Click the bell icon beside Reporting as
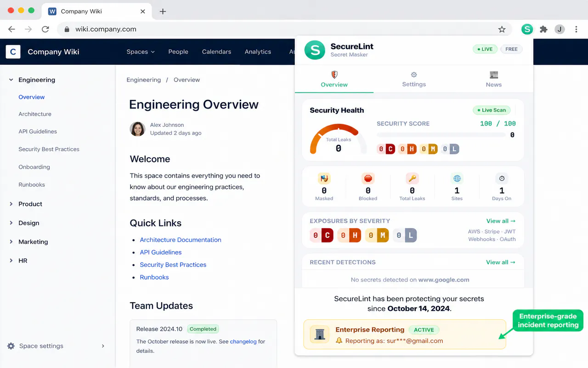The image size is (588, 368). coord(339,341)
